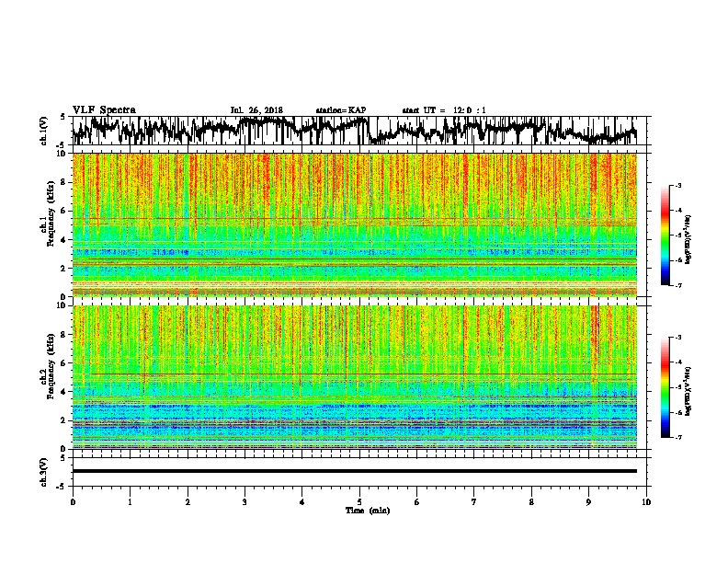Click the ch.2 spectrogram color bar
Image resolution: width=728 pixels, height=563 pixels.
tap(665, 387)
